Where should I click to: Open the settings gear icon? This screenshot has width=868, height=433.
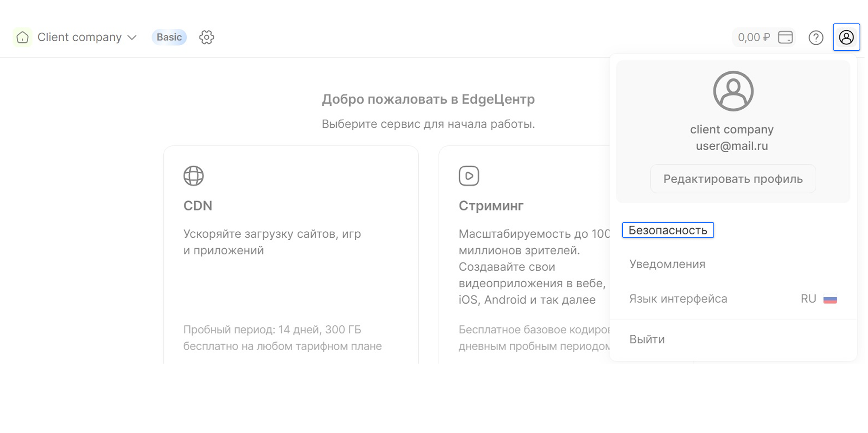[206, 38]
